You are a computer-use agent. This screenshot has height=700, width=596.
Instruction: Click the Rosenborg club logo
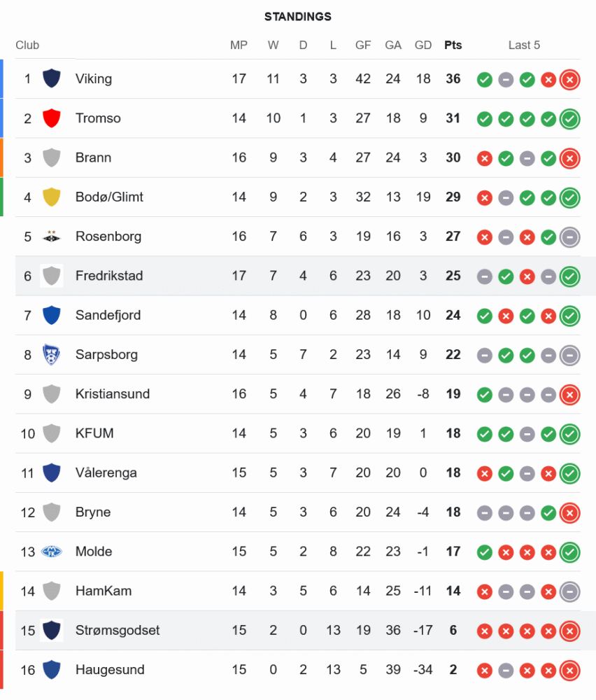click(51, 237)
